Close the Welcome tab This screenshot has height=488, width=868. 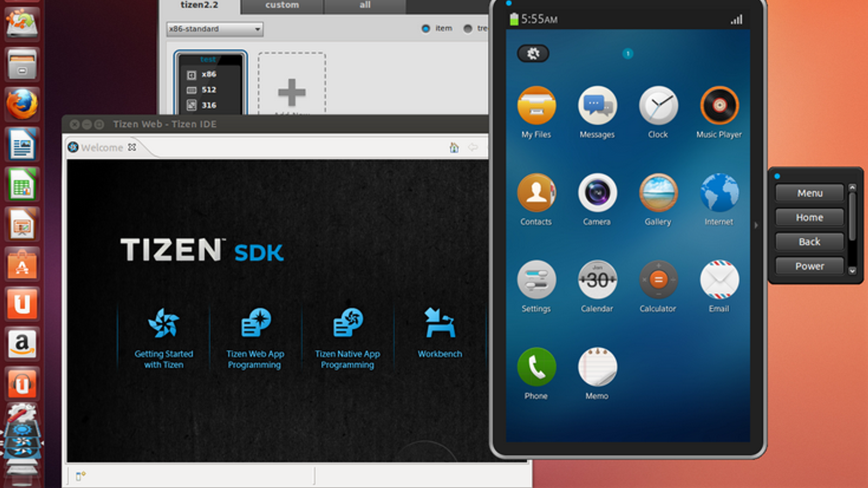[132, 147]
